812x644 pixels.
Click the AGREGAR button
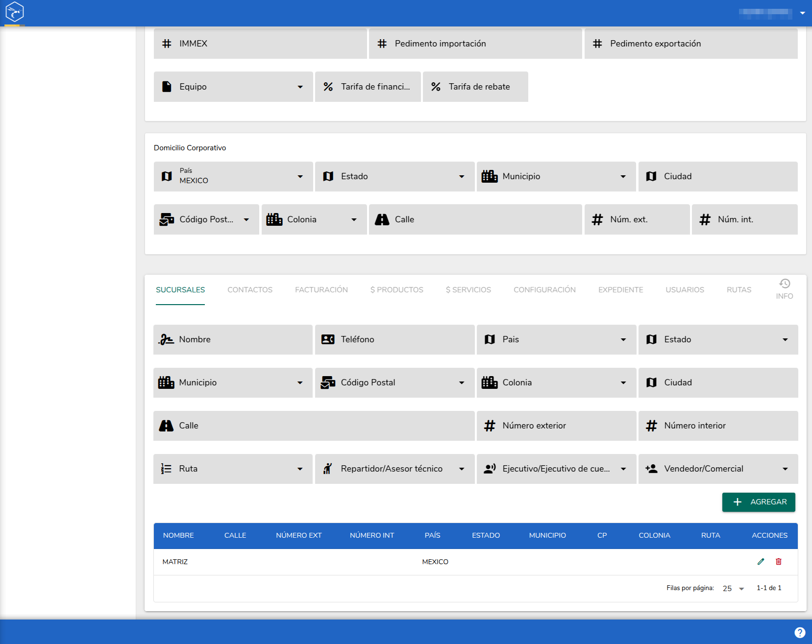(x=759, y=502)
